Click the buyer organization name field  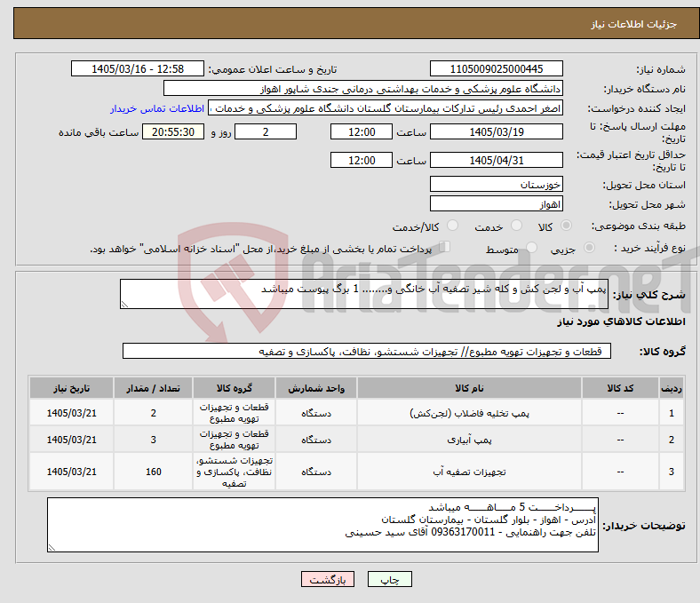coord(363,89)
